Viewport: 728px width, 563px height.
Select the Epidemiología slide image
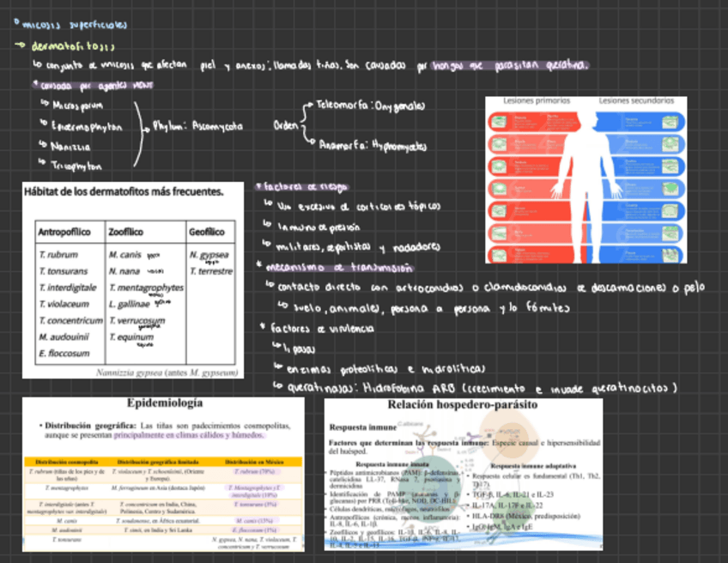click(163, 472)
